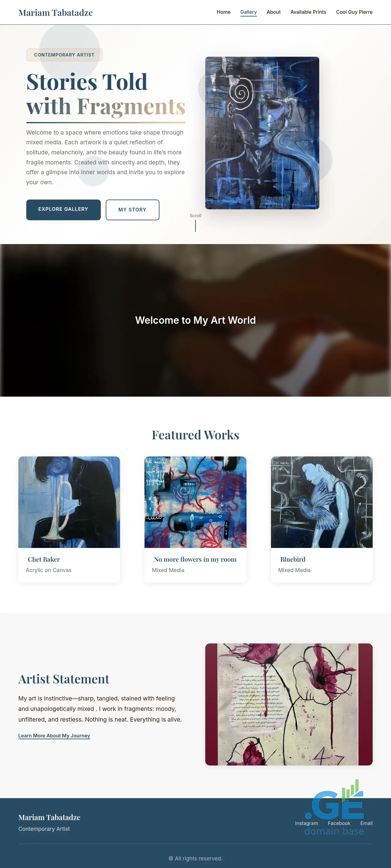Image resolution: width=391 pixels, height=868 pixels.
Task: Open the About page
Action: click(x=273, y=12)
